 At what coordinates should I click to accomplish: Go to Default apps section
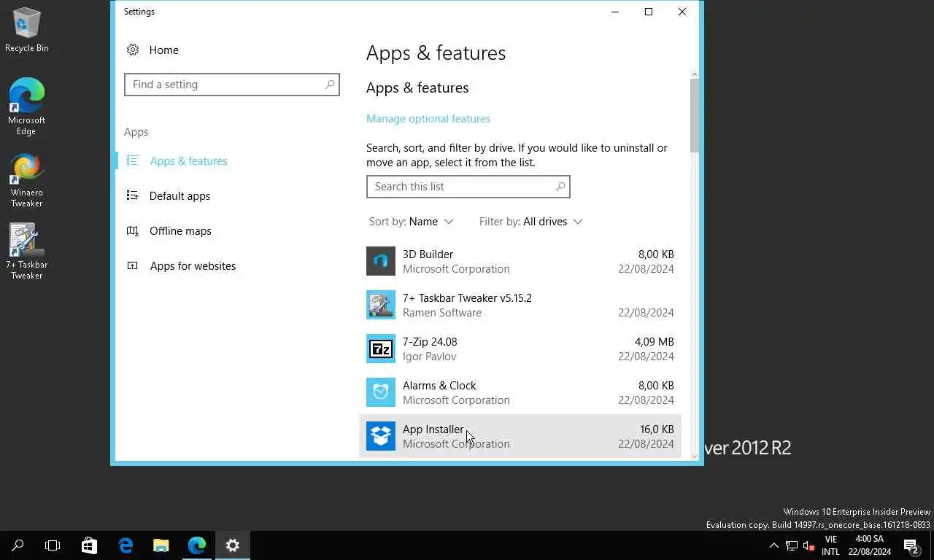tap(180, 195)
